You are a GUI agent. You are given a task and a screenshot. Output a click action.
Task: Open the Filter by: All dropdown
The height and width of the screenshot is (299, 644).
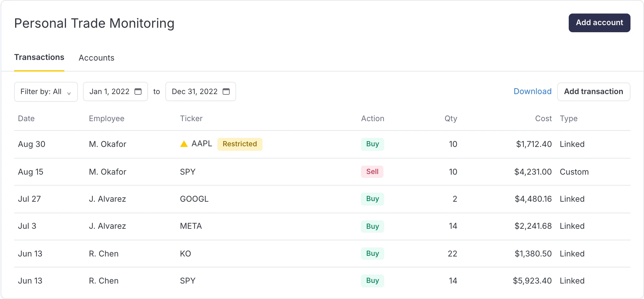click(x=46, y=92)
